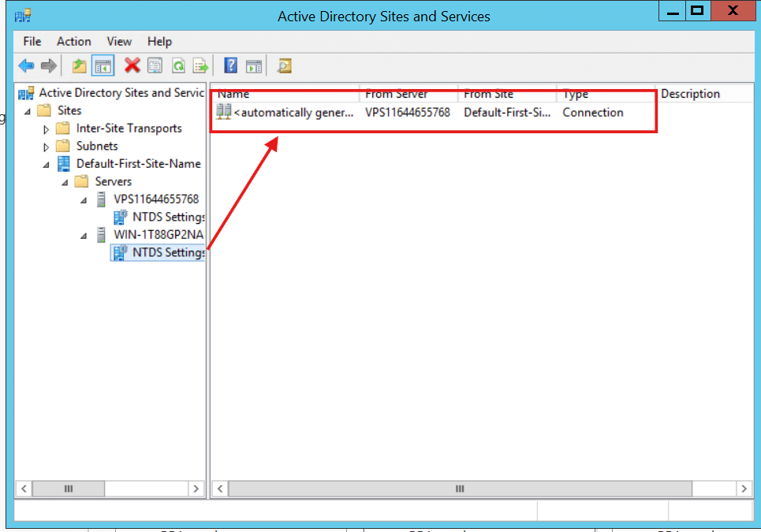Click NTDS Settings icon under VPS11644655768

tap(120, 217)
